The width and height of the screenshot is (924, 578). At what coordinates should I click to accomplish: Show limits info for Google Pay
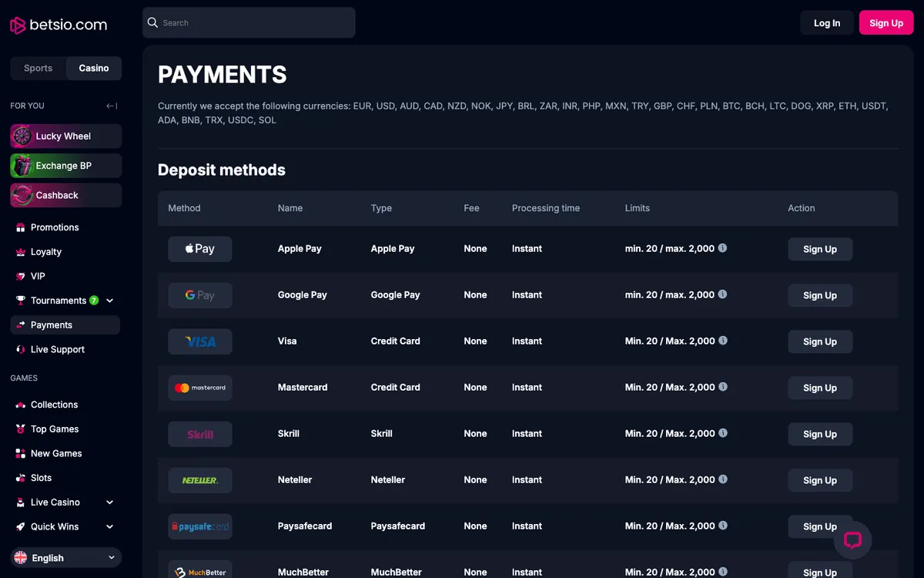722,294
